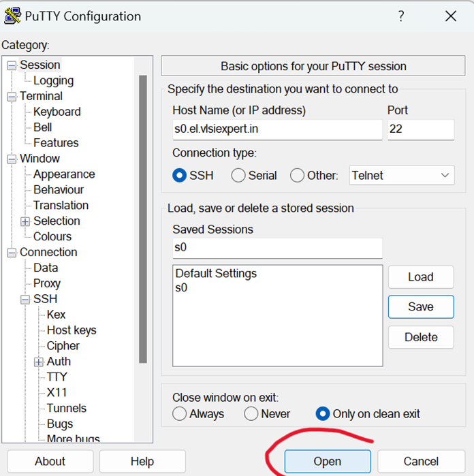Open the Cipher category

(x=63, y=346)
